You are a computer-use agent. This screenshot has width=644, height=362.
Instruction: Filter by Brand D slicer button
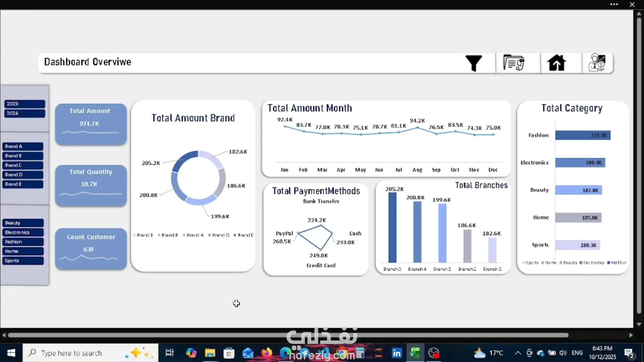[x=23, y=175]
